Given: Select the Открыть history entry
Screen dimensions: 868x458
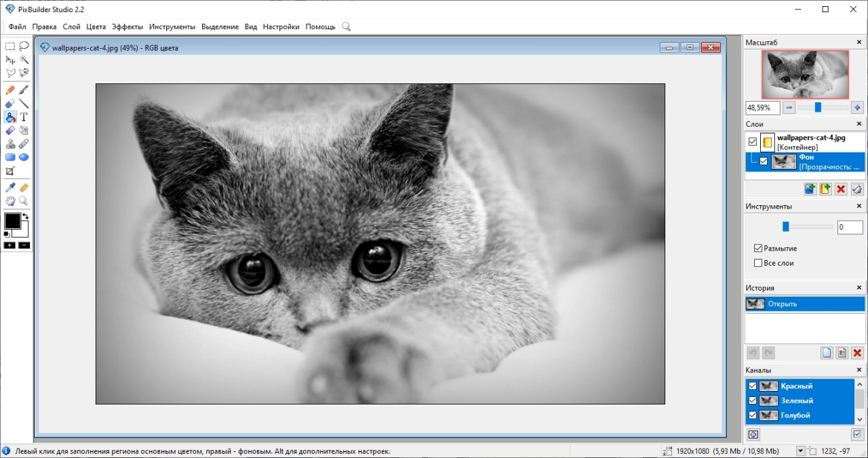Looking at the screenshot, I should 805,304.
